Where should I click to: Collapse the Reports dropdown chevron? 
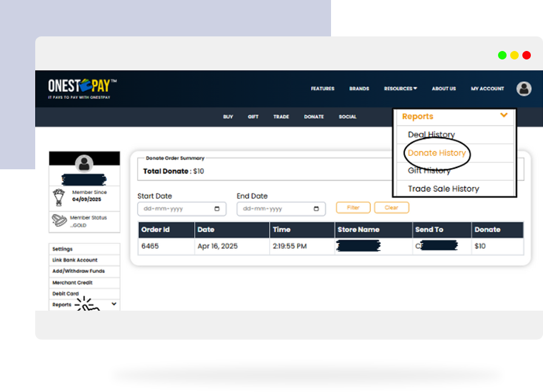[504, 115]
